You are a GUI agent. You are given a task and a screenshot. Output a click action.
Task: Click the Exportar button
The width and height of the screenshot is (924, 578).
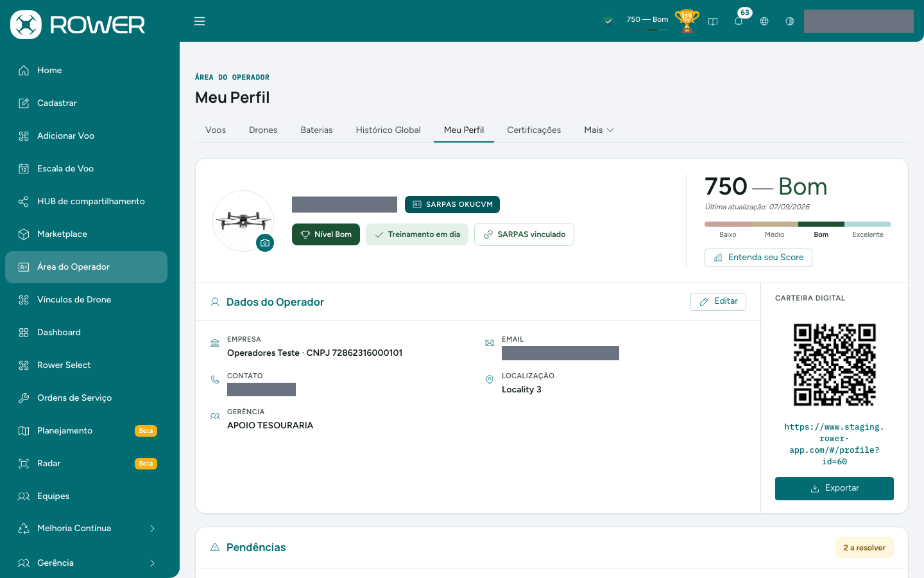pyautogui.click(x=834, y=489)
